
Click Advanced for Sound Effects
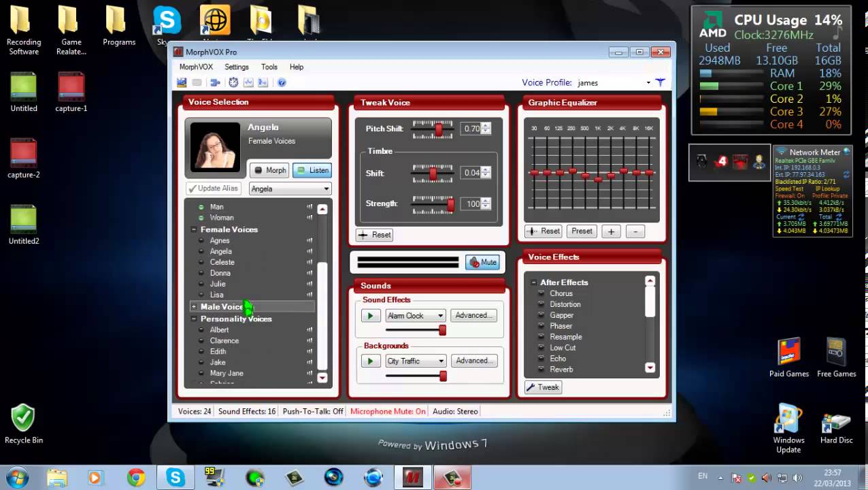coord(473,316)
